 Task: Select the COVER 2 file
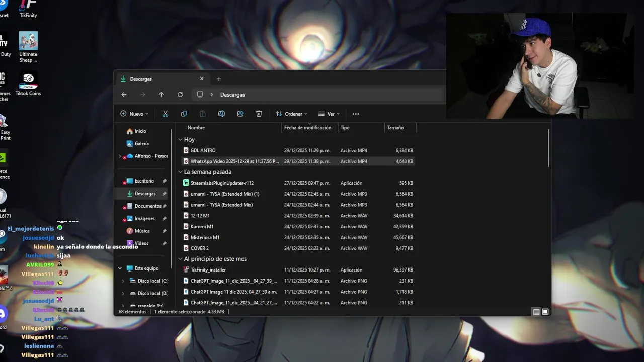pyautogui.click(x=298, y=248)
